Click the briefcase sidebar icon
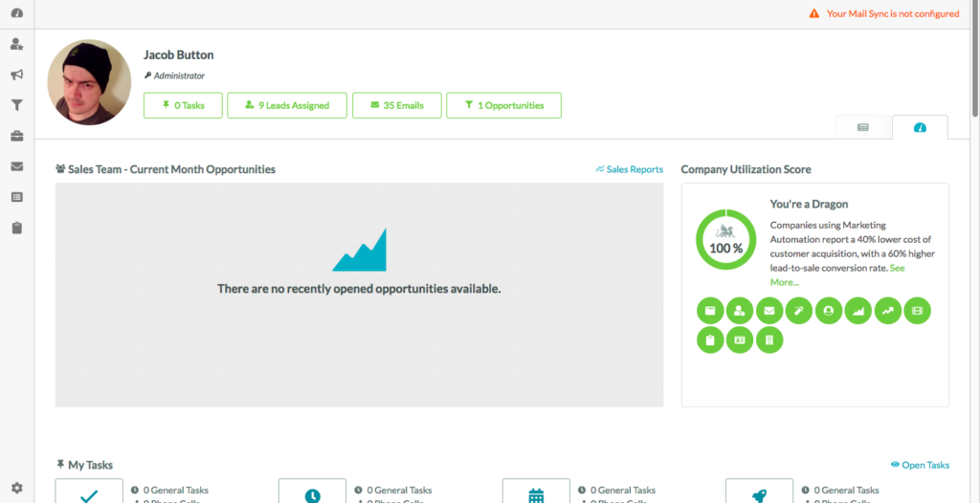The width and height of the screenshot is (980, 503). pyautogui.click(x=16, y=136)
